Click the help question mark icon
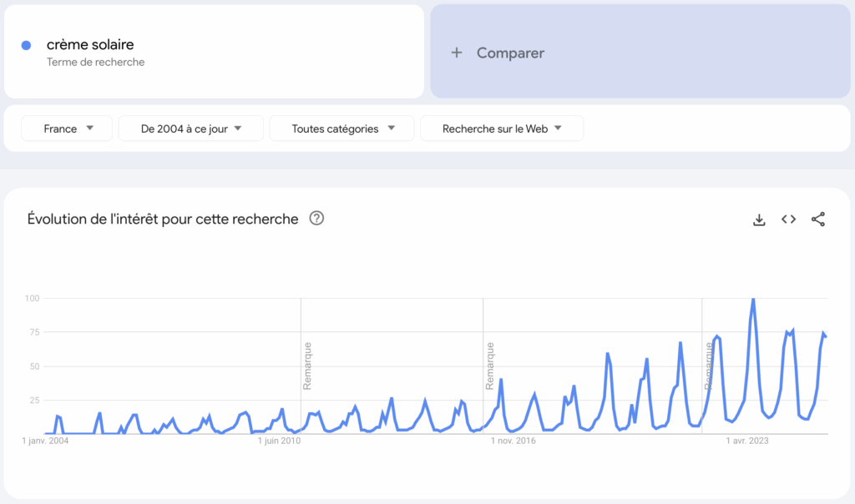 (x=316, y=219)
